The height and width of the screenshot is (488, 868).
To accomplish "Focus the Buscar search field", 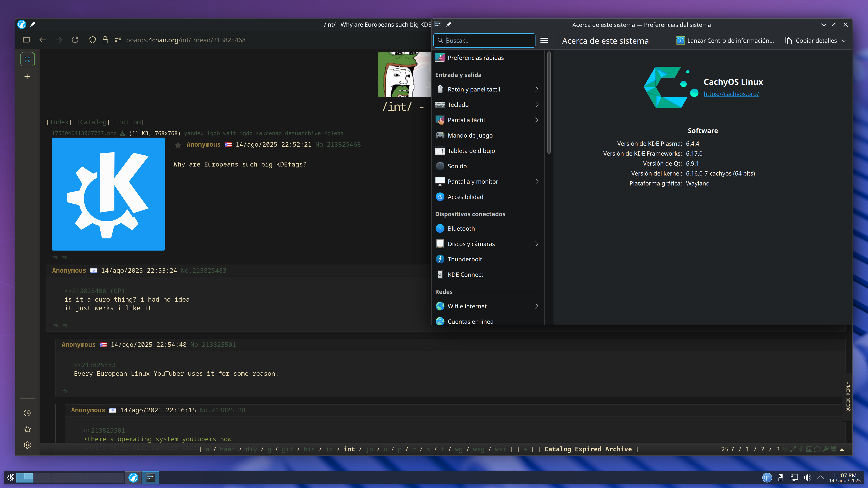I will (484, 40).
